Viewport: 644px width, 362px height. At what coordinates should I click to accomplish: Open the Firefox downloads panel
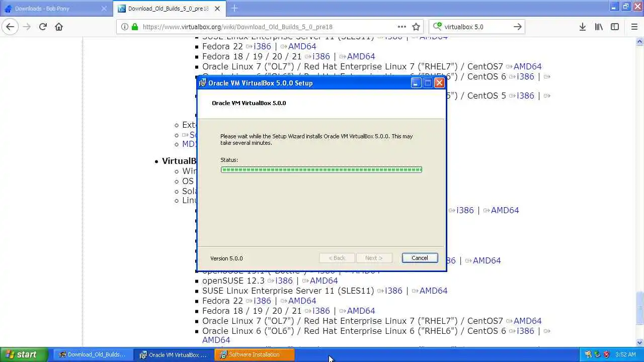(x=583, y=27)
